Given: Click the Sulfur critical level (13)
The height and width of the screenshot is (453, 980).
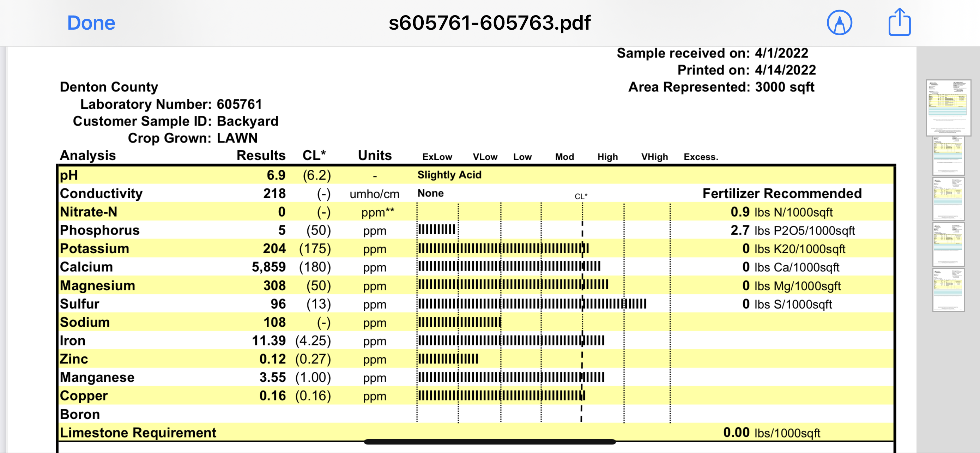Looking at the screenshot, I should 319,304.
